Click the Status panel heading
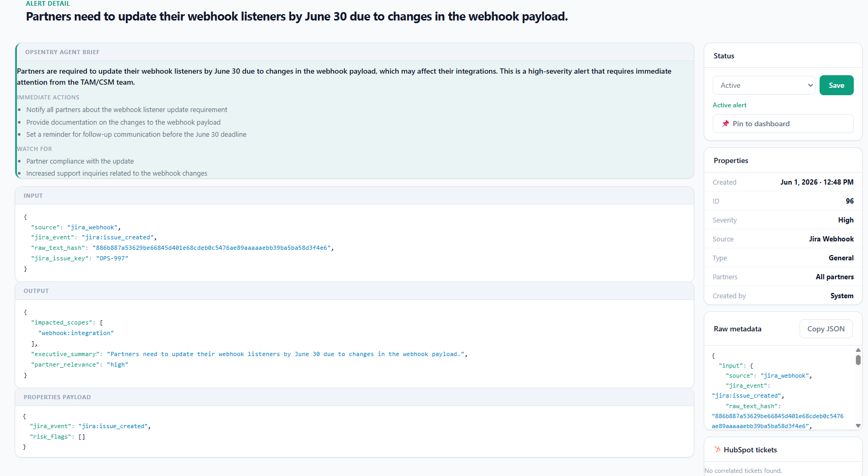Image resolution: width=868 pixels, height=476 pixels. click(x=724, y=56)
